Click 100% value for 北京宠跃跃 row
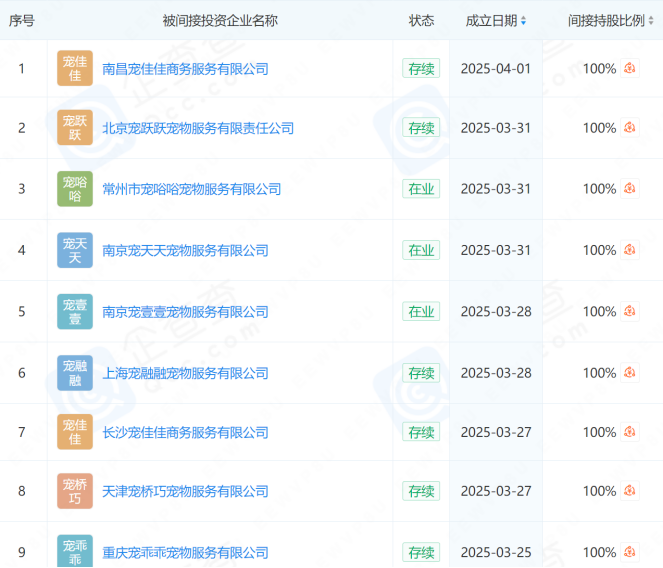 click(599, 128)
